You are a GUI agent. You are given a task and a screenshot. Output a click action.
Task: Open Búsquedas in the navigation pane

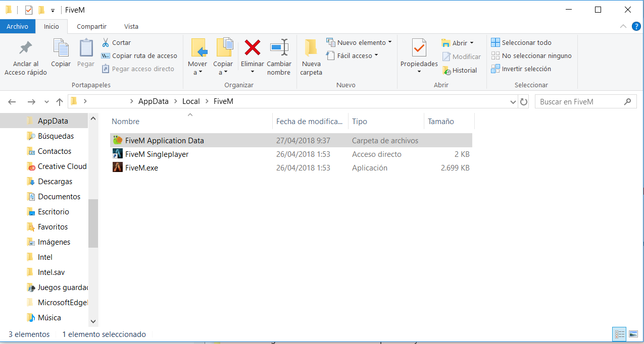56,136
